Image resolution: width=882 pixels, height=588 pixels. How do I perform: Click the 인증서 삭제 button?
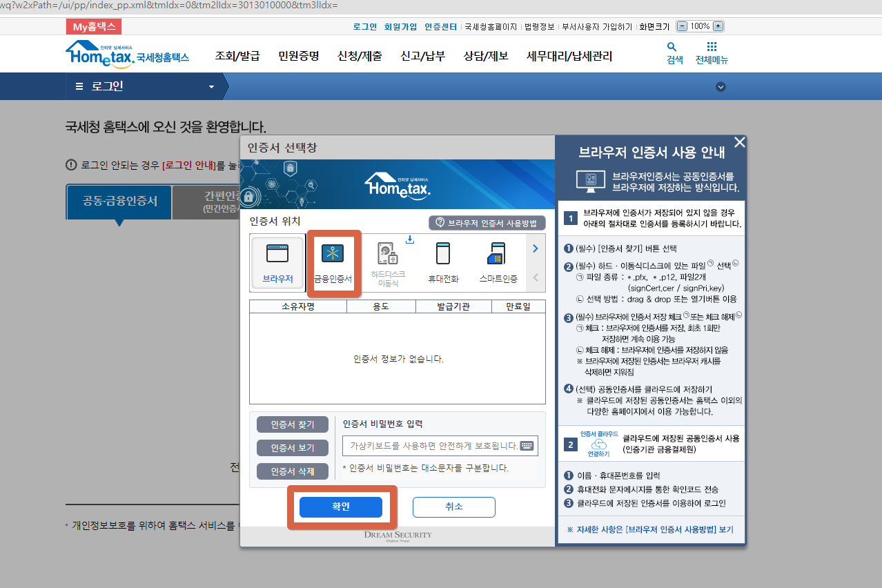(293, 471)
